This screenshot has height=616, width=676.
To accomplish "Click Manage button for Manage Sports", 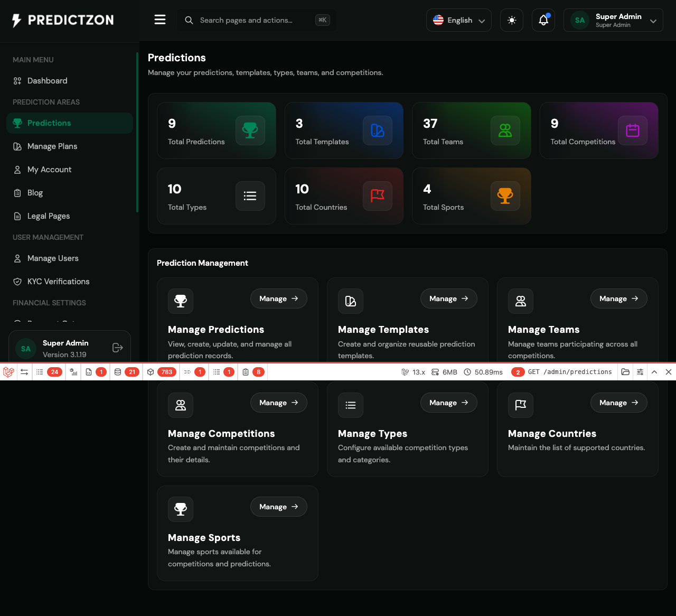I will click(279, 507).
